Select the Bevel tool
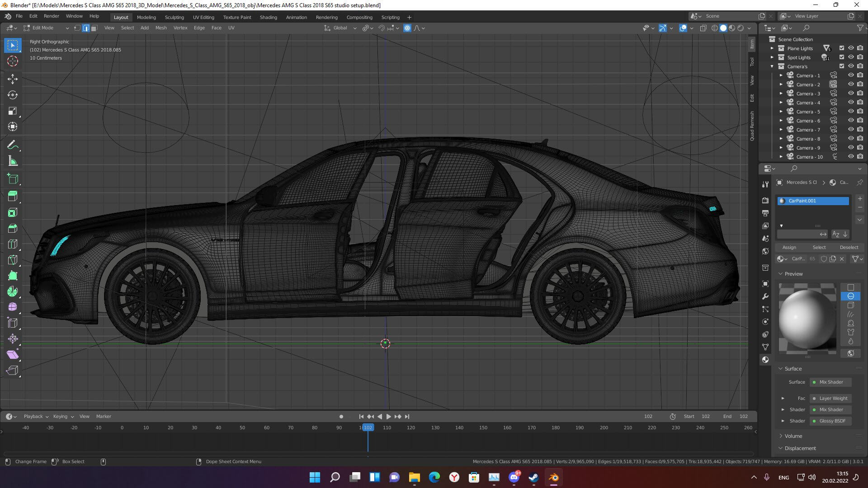 coord(13,228)
